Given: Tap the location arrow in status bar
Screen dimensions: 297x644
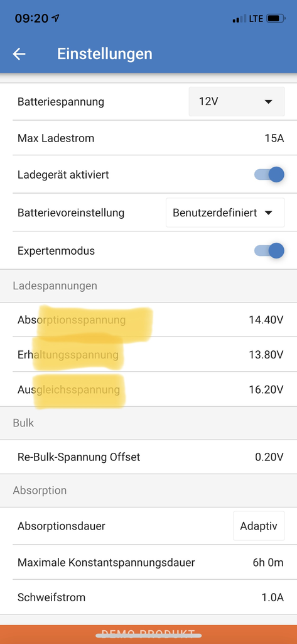Looking at the screenshot, I should (x=55, y=18).
